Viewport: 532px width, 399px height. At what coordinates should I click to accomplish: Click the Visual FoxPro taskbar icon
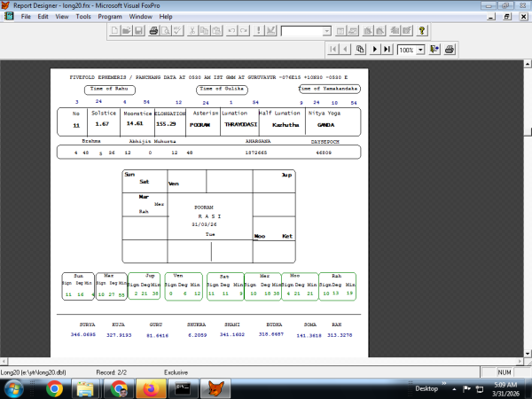point(216,387)
